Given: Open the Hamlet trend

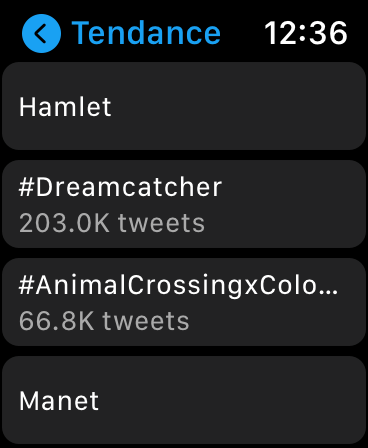Looking at the screenshot, I should (x=184, y=106).
